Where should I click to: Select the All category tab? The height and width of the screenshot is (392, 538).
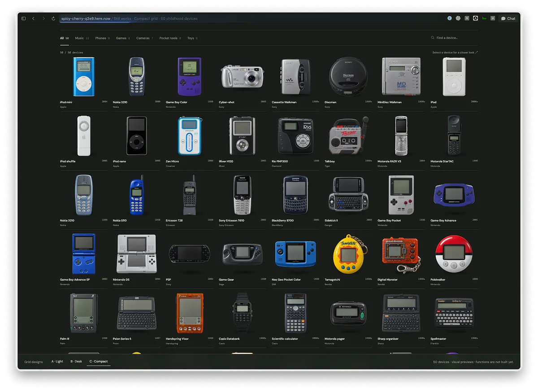[x=64, y=38]
